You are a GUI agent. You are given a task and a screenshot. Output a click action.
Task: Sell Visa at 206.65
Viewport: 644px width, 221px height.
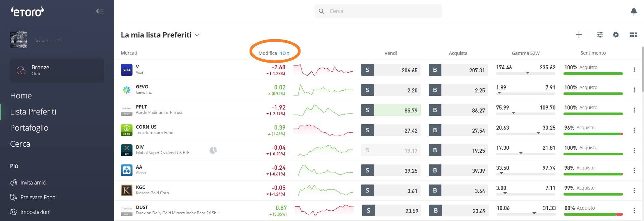[391, 70]
